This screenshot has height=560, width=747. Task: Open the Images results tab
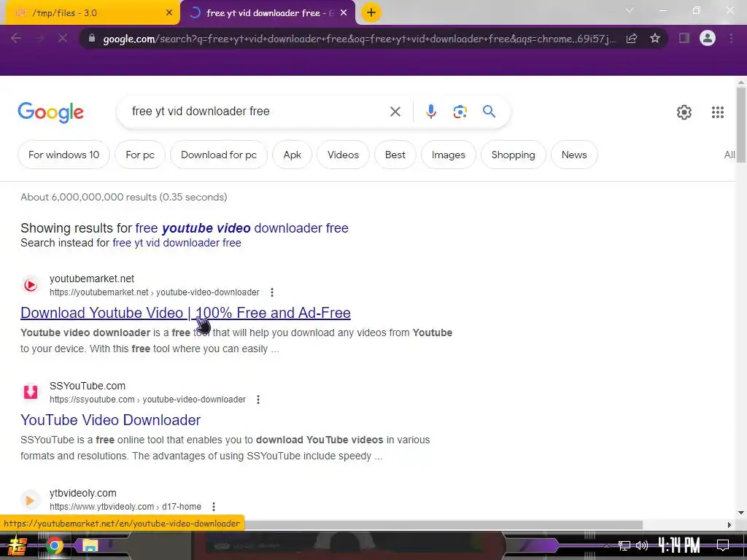coord(449,155)
